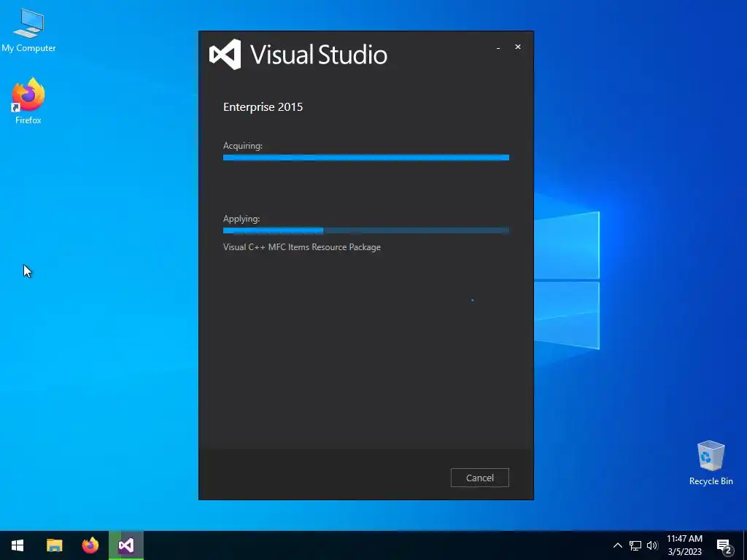Click the Applying progress bar
Viewport: 747px width, 560px height.
[x=366, y=231]
